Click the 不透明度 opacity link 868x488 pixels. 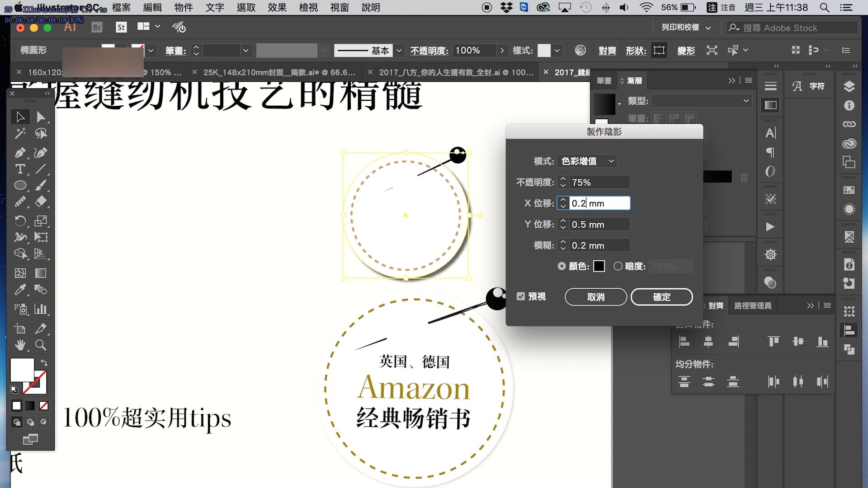pos(429,51)
